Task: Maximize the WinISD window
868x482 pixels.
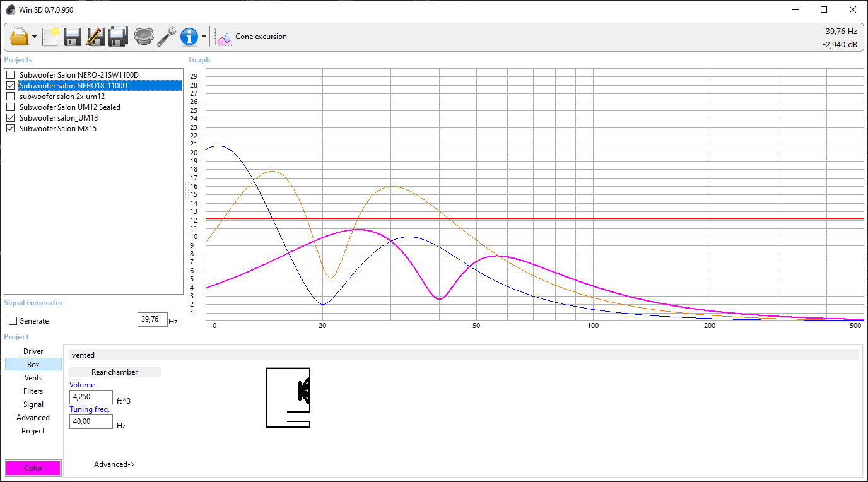Action: point(824,9)
